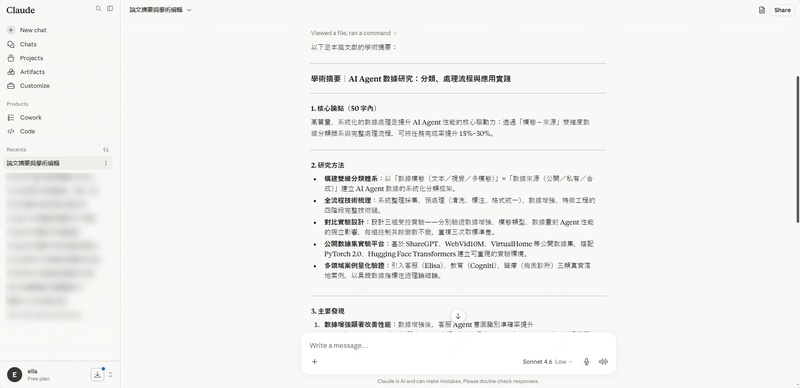The image size is (800, 388).
Task: Click the Customize toolbox icon
Action: click(11, 86)
